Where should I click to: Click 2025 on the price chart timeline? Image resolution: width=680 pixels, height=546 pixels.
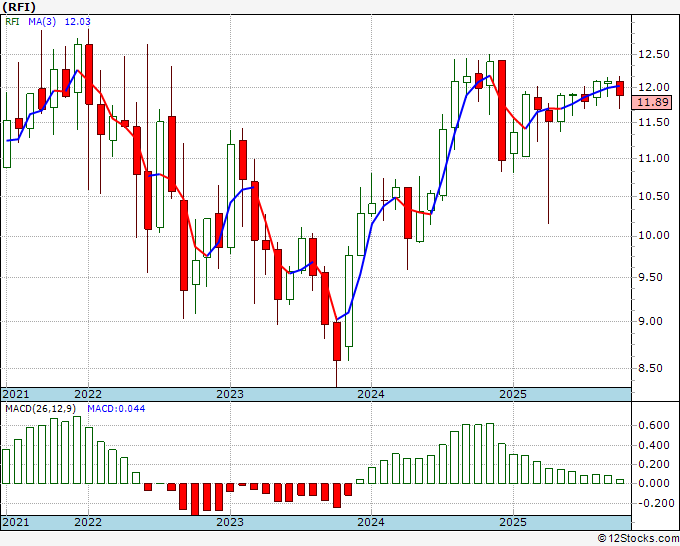(x=513, y=394)
